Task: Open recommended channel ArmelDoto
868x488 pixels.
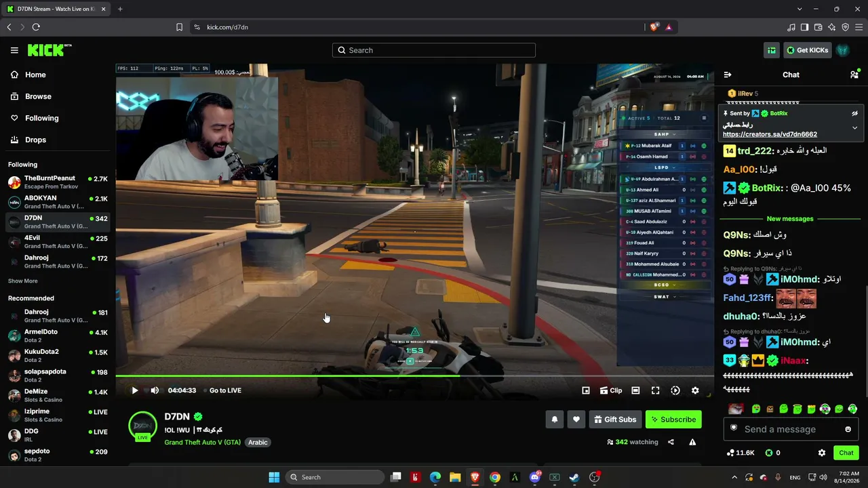Action: click(x=58, y=336)
